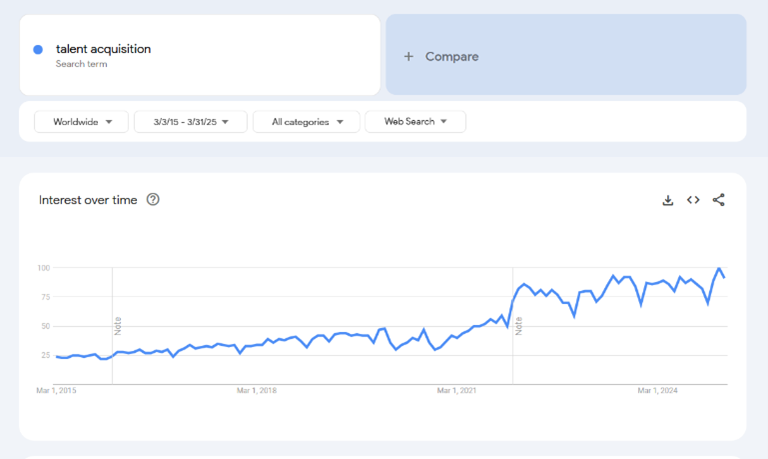
Task: Click the 100 y-axis value
Action: (x=44, y=267)
